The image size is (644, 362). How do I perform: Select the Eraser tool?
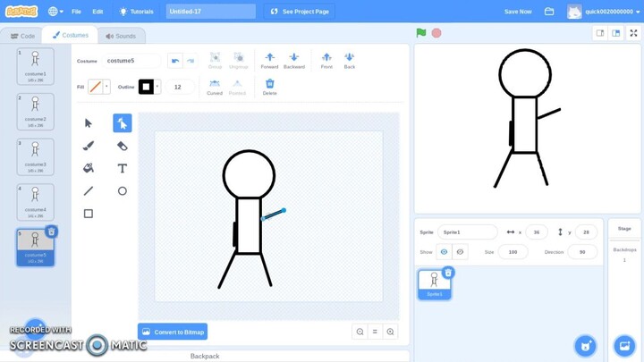click(123, 146)
